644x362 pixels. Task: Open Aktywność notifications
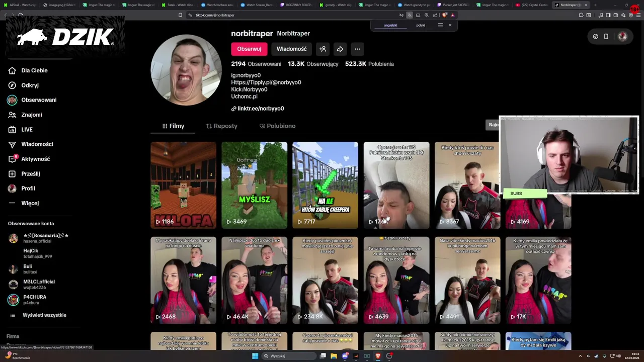pos(29,159)
